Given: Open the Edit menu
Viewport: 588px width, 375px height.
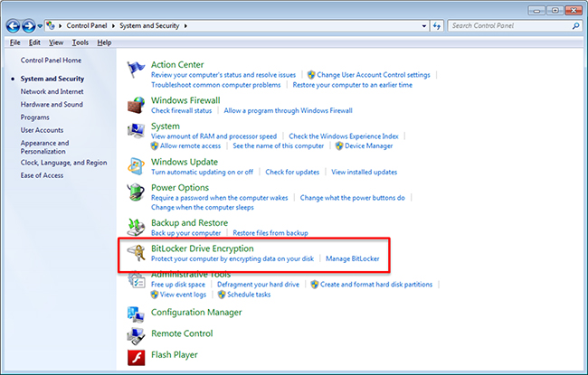Looking at the screenshot, I should [x=34, y=42].
